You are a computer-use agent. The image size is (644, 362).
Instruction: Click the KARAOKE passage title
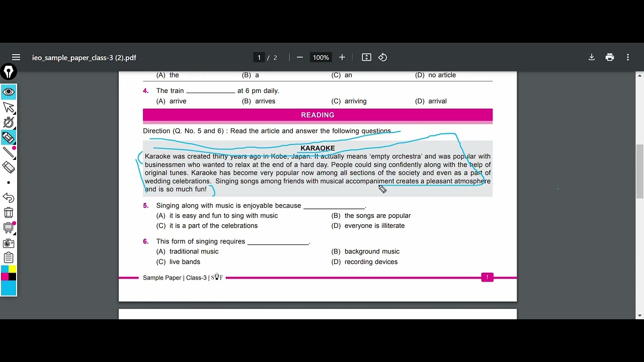(x=317, y=148)
